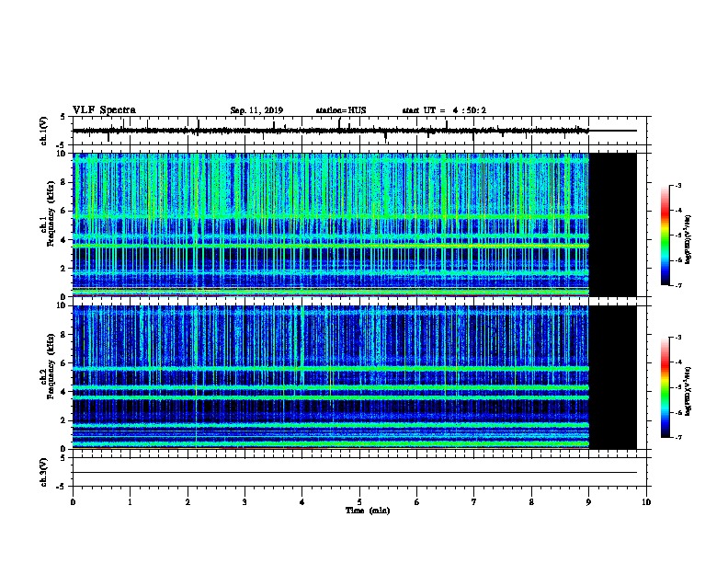Click the ch.1 voltage waveform trace panel
728x563 pixels.
[x=359, y=131]
